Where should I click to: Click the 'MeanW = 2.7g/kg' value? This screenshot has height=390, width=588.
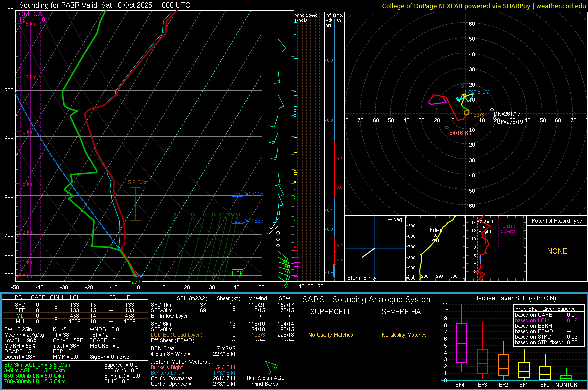(24, 335)
